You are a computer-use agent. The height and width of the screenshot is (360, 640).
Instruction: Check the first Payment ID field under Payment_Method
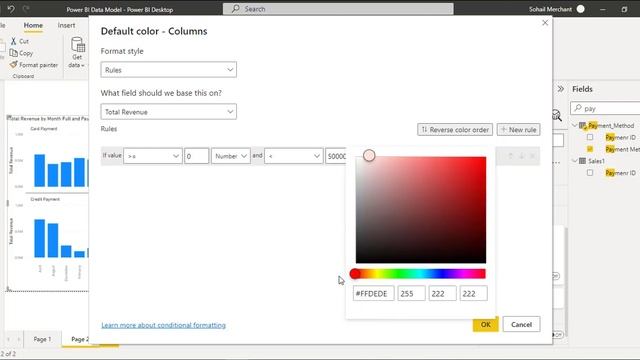click(x=590, y=138)
